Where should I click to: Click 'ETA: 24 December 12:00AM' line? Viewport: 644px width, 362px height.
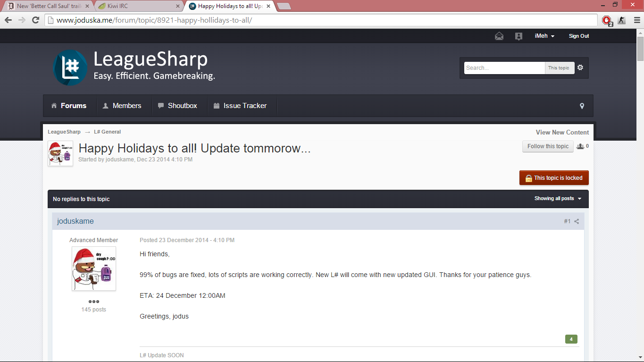(x=183, y=295)
